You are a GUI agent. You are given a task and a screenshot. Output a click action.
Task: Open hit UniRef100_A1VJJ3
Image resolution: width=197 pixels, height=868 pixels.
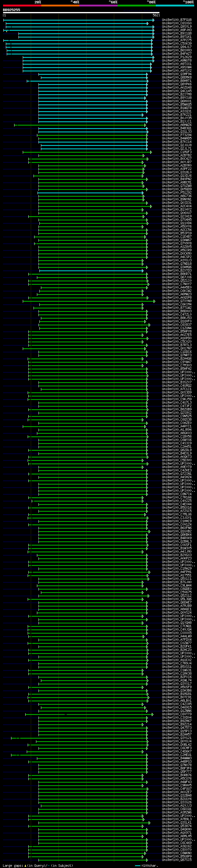click(177, 806)
